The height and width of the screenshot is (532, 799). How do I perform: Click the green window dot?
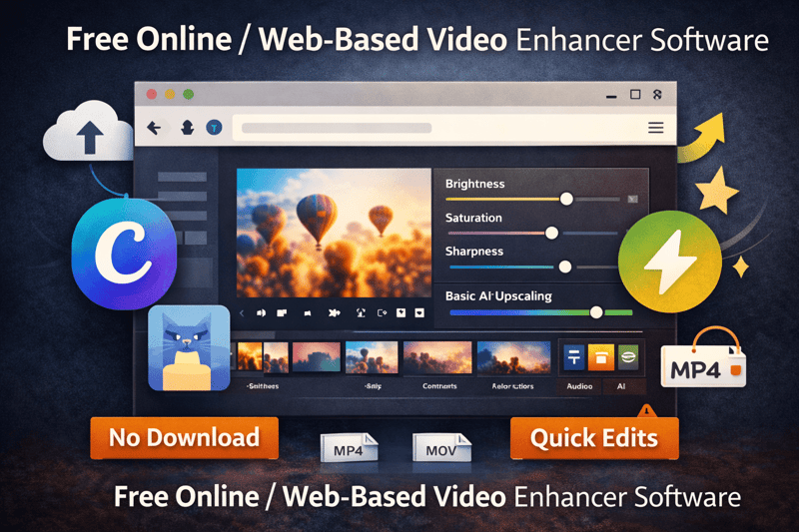(188, 94)
